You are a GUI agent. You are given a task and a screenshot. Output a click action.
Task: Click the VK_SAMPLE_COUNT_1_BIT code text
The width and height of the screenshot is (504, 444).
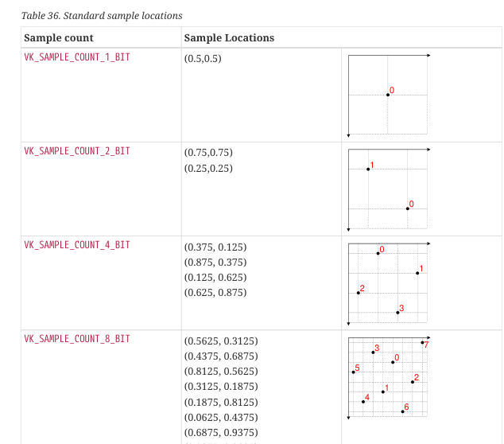(77, 57)
